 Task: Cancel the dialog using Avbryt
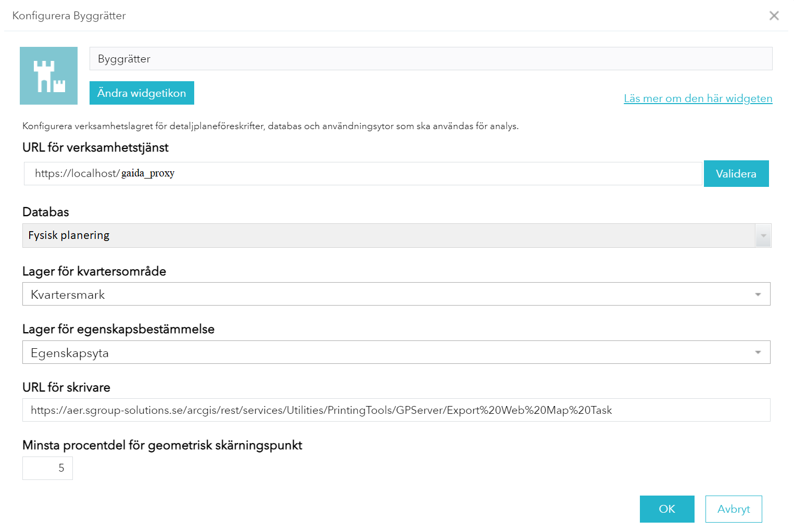coord(733,509)
